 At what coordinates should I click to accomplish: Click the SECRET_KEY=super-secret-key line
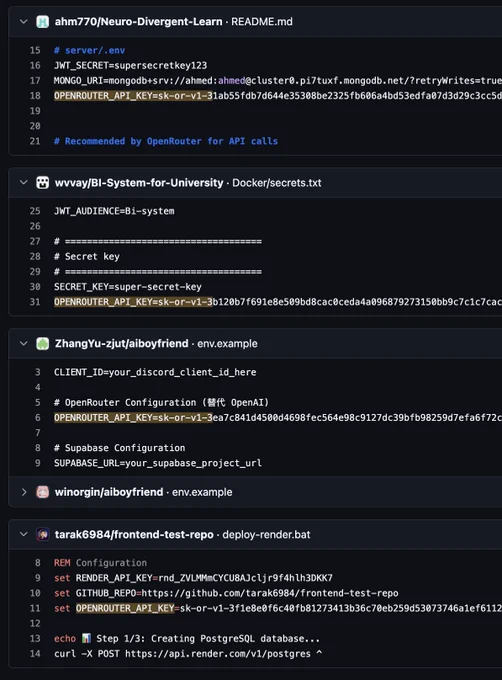pyautogui.click(x=128, y=287)
